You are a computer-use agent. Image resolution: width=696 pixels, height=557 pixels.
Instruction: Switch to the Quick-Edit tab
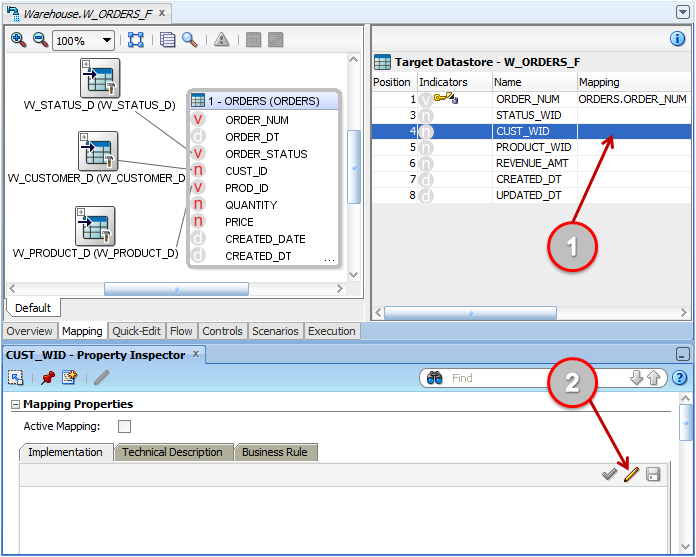pyautogui.click(x=137, y=331)
